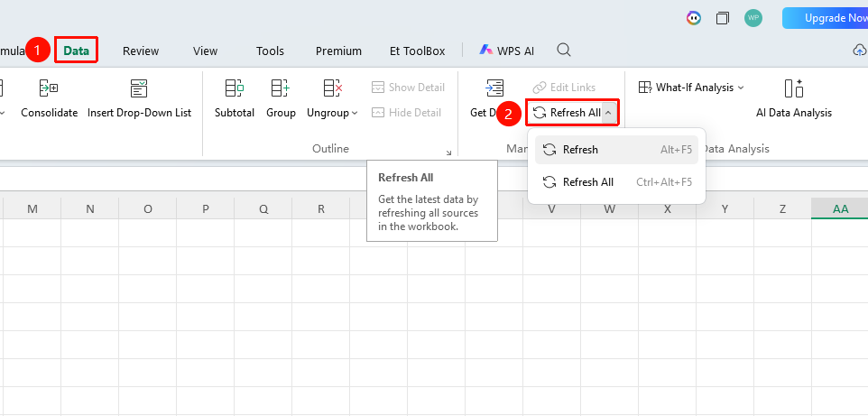Select column W header
Image resolution: width=868 pixels, height=416 pixels.
[x=609, y=208]
